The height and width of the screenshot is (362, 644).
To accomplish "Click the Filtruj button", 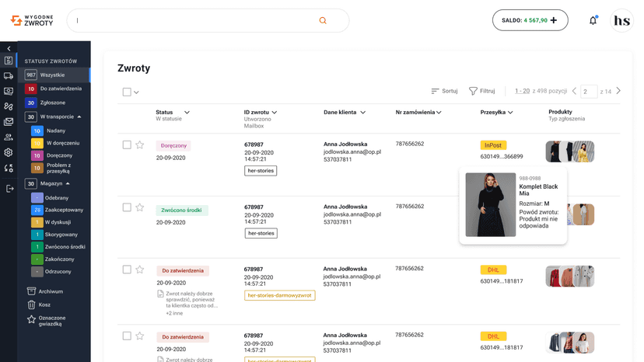I will point(481,91).
